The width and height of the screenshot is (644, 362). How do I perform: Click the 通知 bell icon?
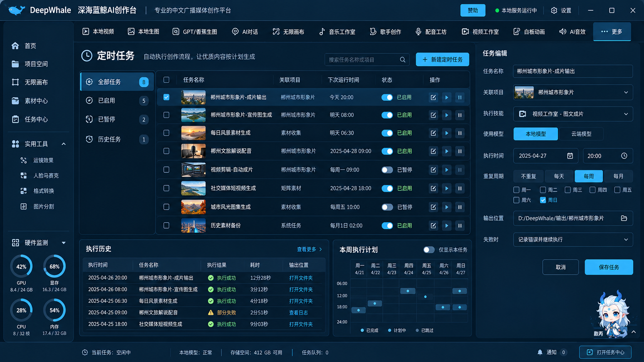tap(540, 352)
